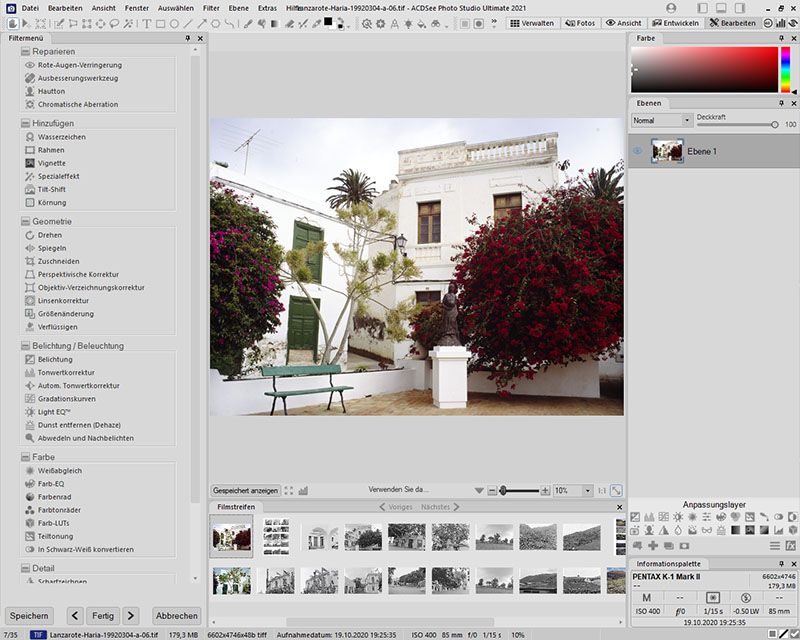
Task: Open the Normal blend mode dropdown
Action: point(661,120)
